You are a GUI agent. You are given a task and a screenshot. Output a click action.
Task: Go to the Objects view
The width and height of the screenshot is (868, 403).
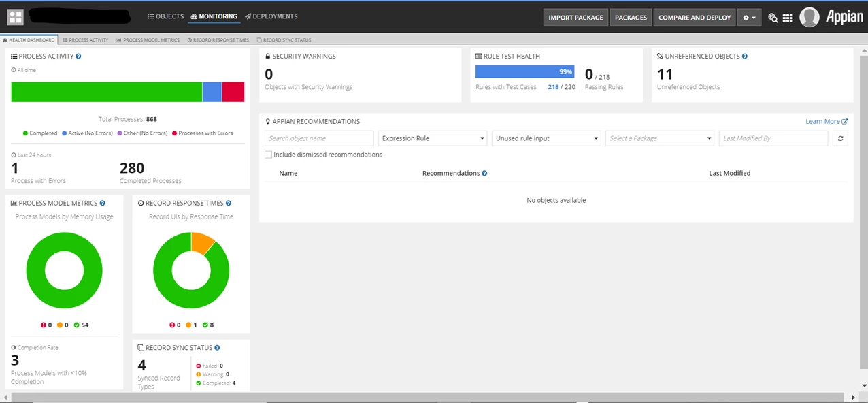[166, 16]
